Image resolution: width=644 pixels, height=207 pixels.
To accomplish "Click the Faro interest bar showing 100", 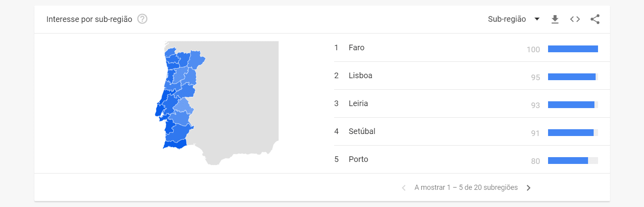I will [573, 49].
